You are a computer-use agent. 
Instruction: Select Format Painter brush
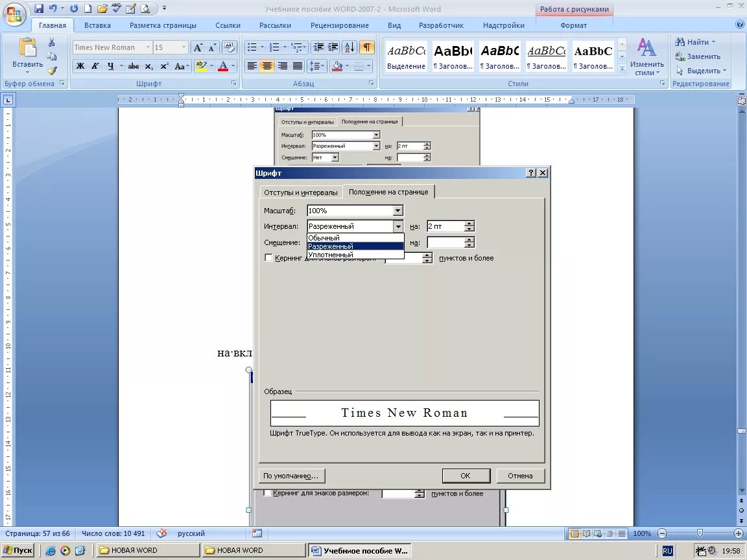[51, 71]
